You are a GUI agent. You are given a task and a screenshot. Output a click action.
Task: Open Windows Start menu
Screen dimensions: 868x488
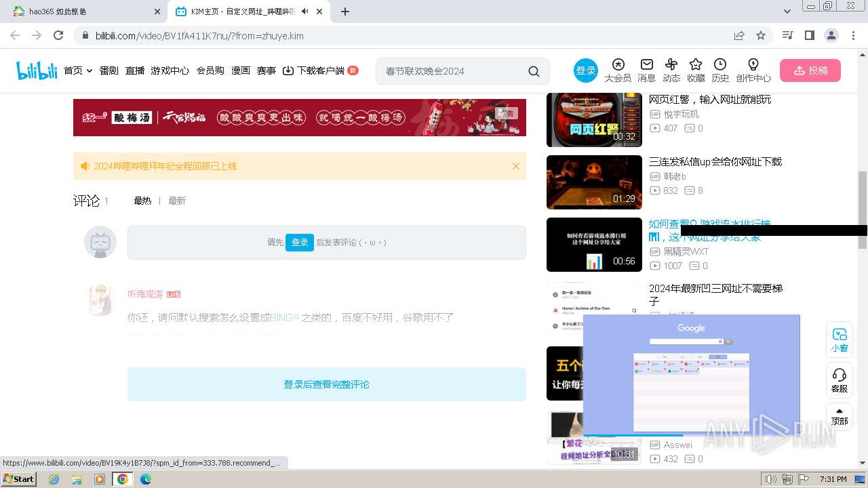19,479
